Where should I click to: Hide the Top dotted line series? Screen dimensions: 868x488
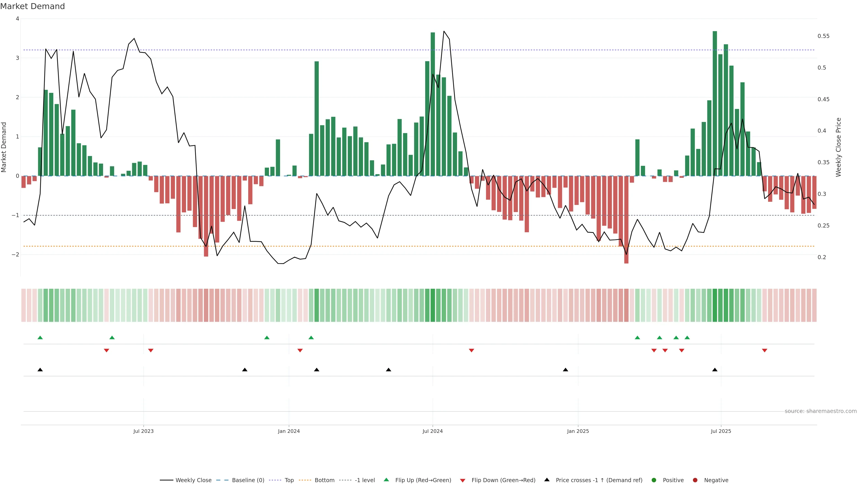(289, 480)
